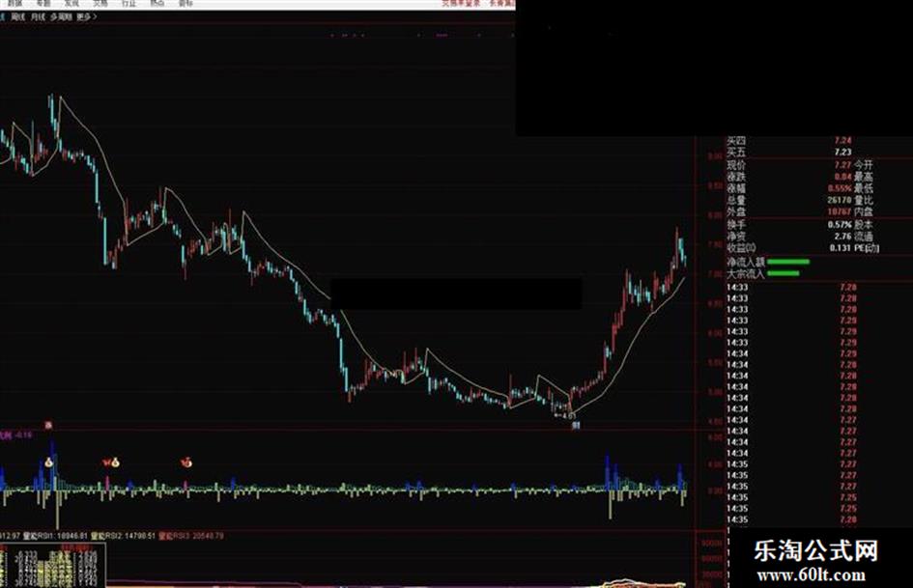Click the 总量 volume value 26170
This screenshot has height=588, width=913.
click(840, 200)
